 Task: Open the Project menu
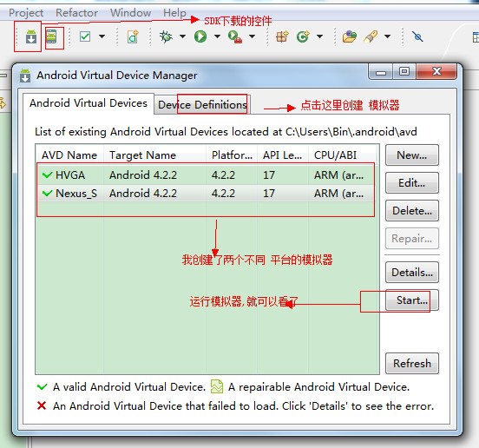point(26,13)
